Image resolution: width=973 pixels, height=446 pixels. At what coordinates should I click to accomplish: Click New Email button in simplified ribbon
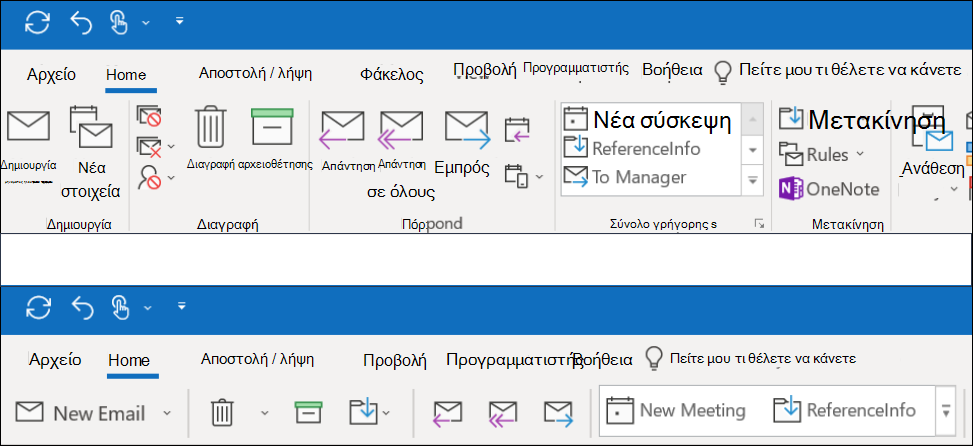coord(80,413)
